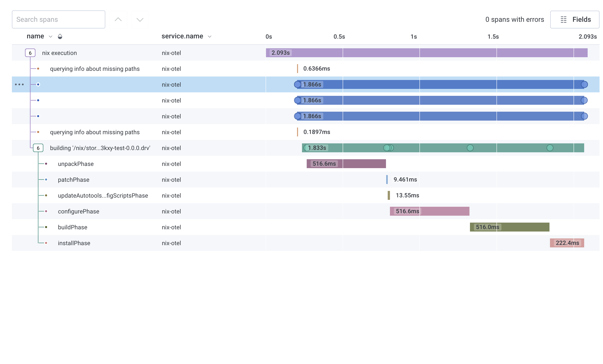The image size is (603, 364).
Task: Select the unpackPhase span row
Action: pyautogui.click(x=76, y=164)
